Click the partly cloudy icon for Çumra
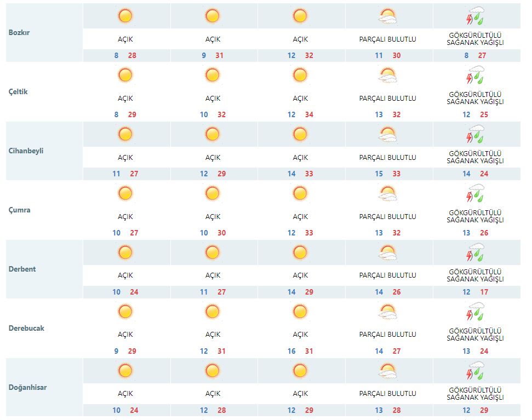The height and width of the screenshot is (420, 532). point(388,194)
